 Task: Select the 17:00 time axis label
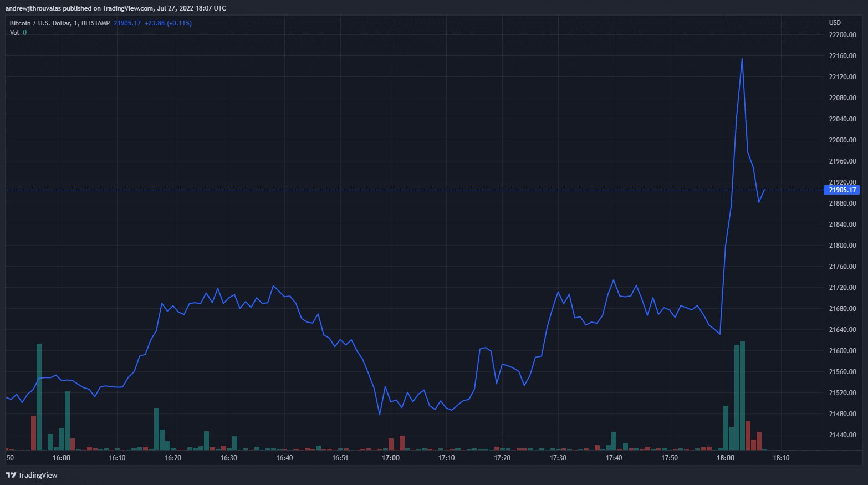click(x=390, y=458)
